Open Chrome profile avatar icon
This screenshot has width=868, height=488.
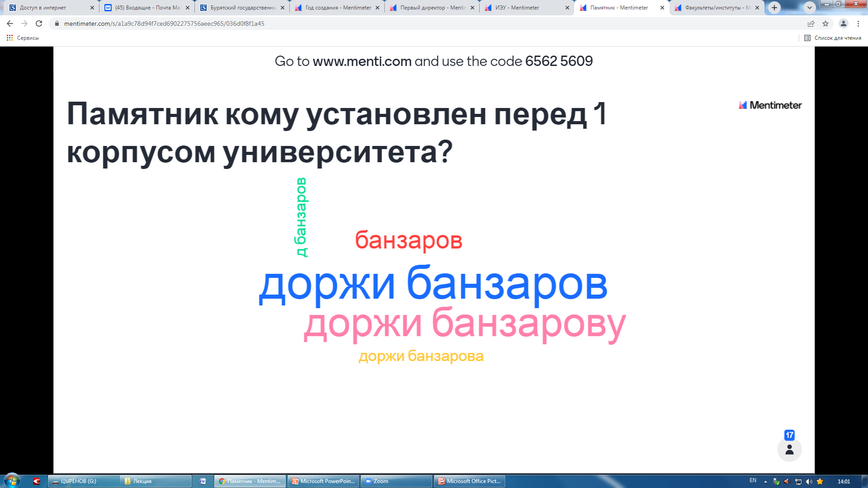(843, 23)
